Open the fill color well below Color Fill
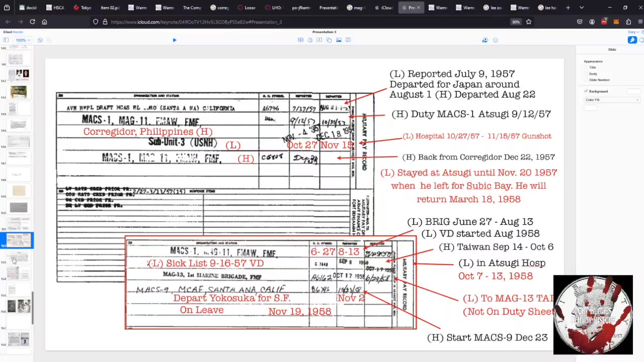This screenshot has width=644, height=362. click(590, 108)
